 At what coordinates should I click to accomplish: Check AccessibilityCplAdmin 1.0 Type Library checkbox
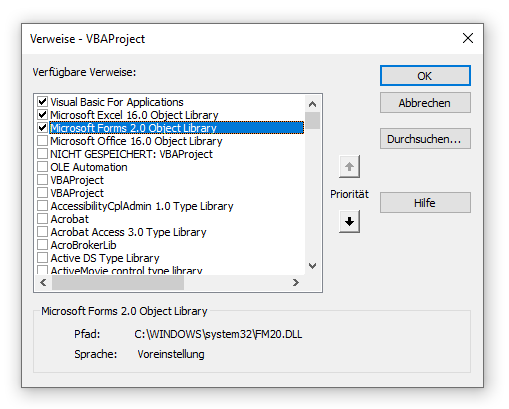(x=42, y=206)
